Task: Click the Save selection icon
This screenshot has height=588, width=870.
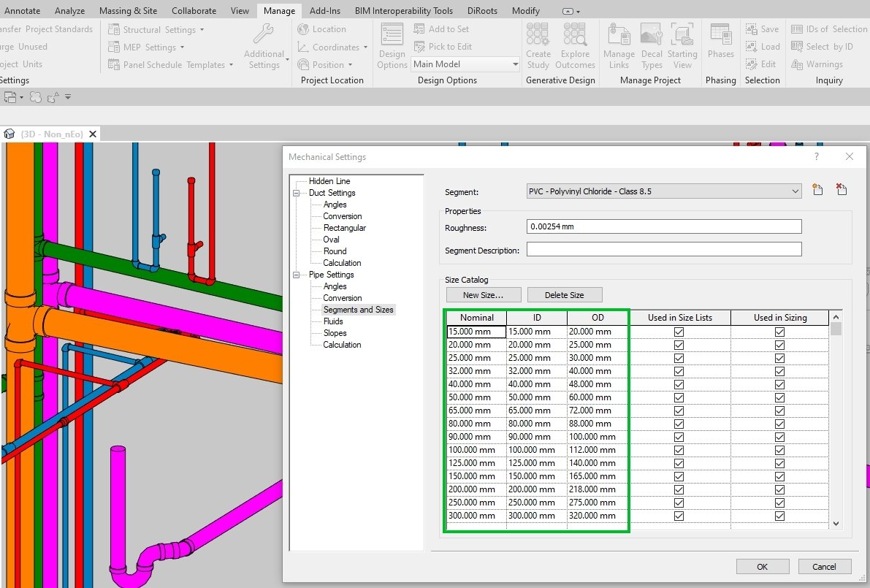Action: (751, 28)
